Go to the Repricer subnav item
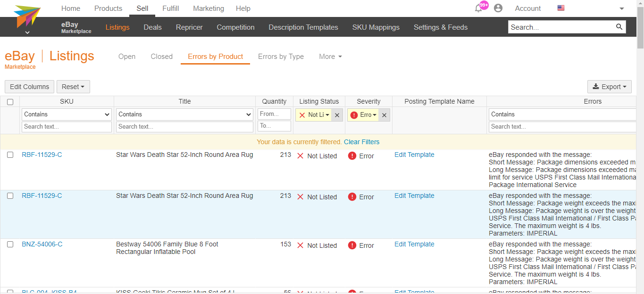 click(x=189, y=27)
